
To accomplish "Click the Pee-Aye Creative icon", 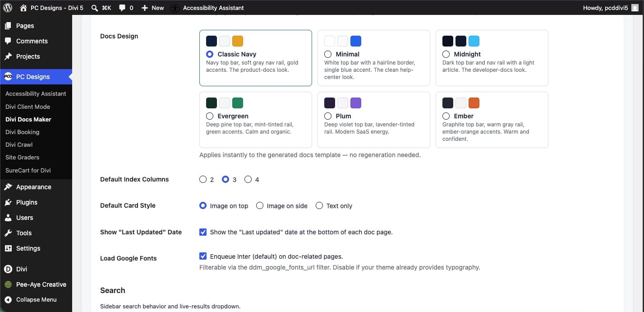I will point(8,284).
